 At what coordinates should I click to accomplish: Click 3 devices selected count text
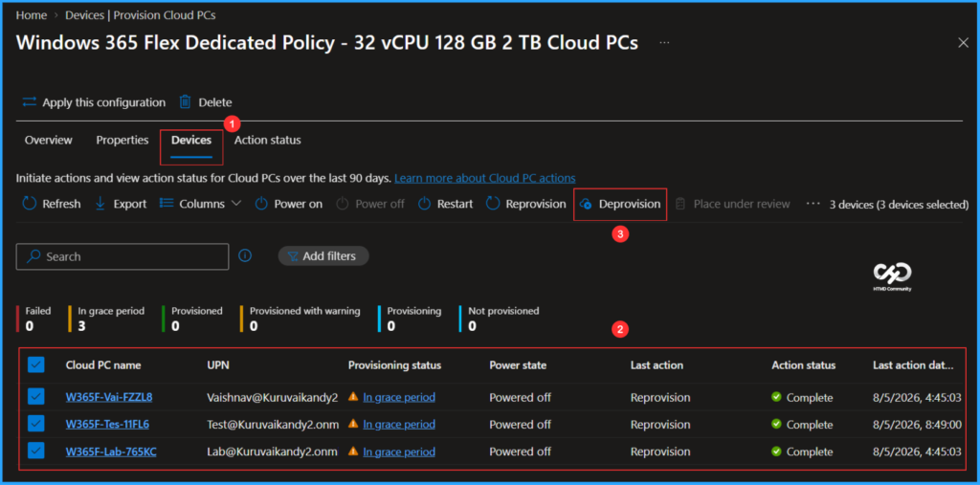pyautogui.click(x=900, y=204)
